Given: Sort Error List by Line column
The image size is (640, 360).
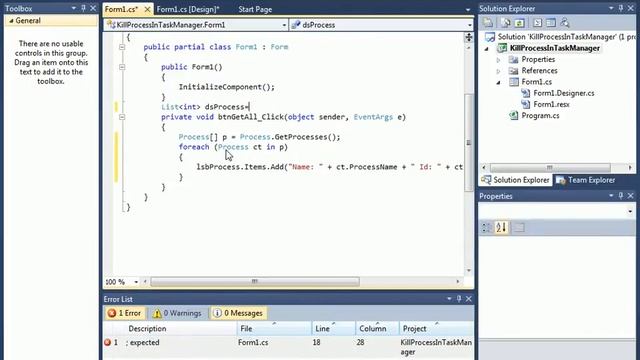Looking at the screenshot, I should 333,329.
